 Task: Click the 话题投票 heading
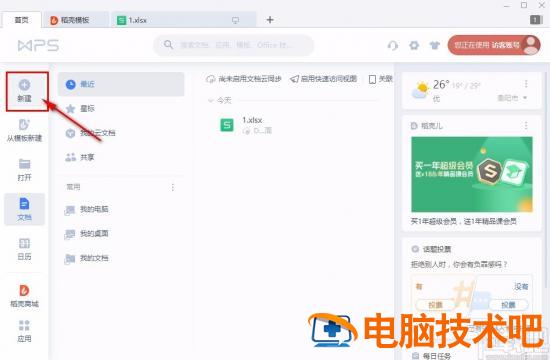click(x=437, y=249)
